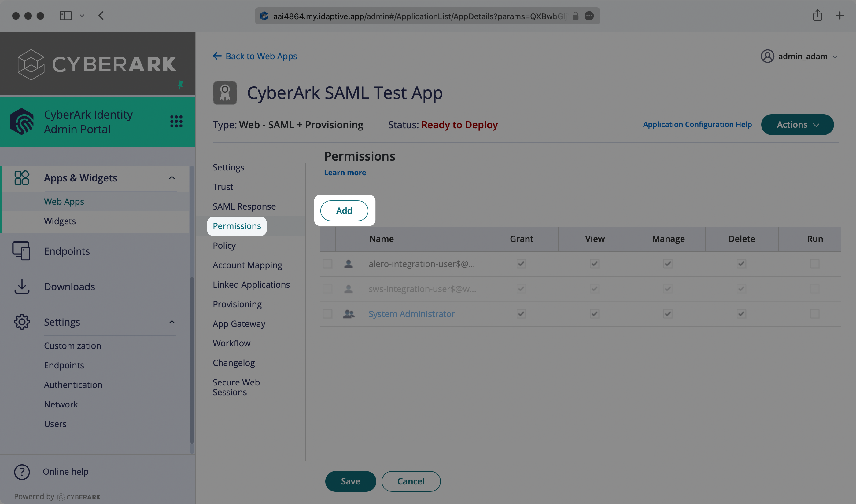This screenshot has width=856, height=504.
Task: Click the Online help icon
Action: (x=21, y=472)
